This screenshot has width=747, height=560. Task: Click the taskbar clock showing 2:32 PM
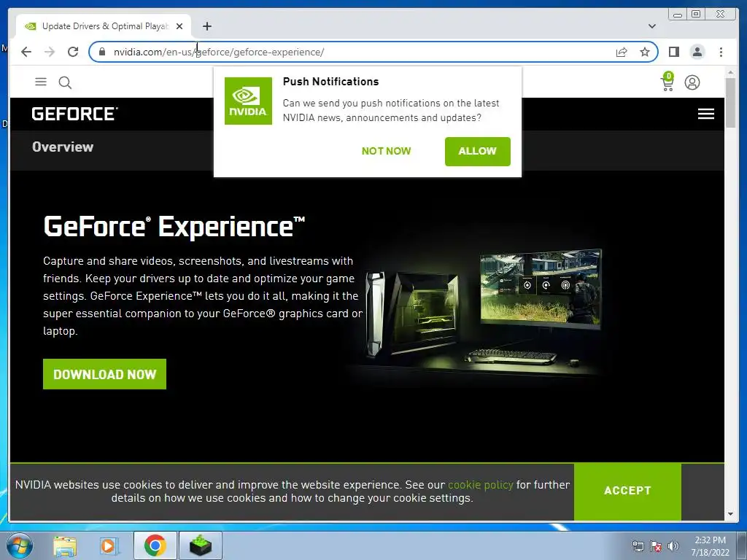coord(710,546)
